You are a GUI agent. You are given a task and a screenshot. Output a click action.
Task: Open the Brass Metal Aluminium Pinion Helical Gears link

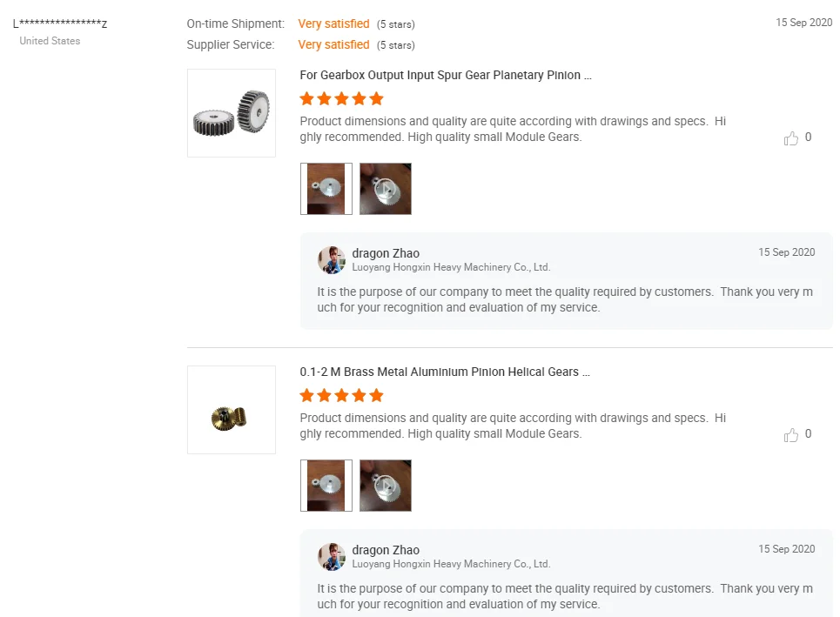(445, 372)
